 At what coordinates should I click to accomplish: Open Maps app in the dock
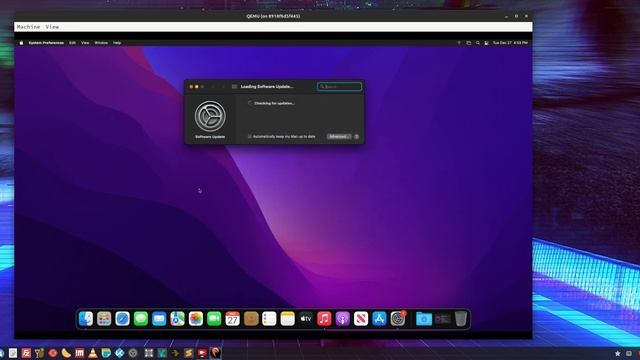(178, 319)
